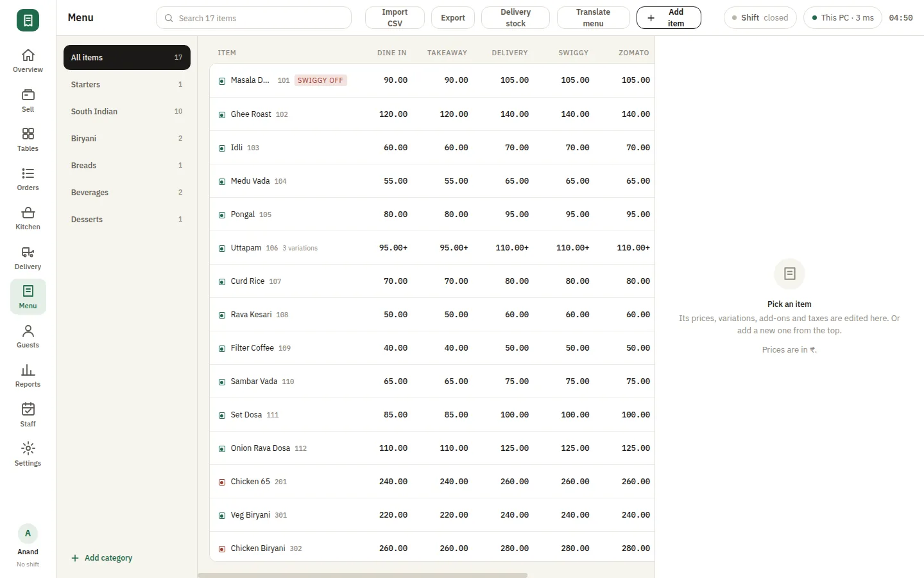Viewport: 924px width, 578px height.
Task: Click non-veg marker beside Chicken Biryani
Action: coord(222,549)
